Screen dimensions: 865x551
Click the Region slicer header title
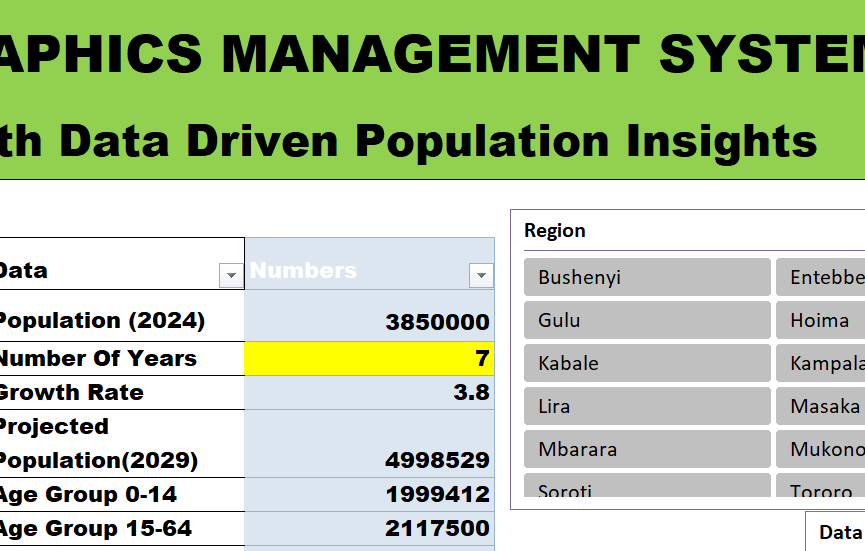tap(555, 231)
